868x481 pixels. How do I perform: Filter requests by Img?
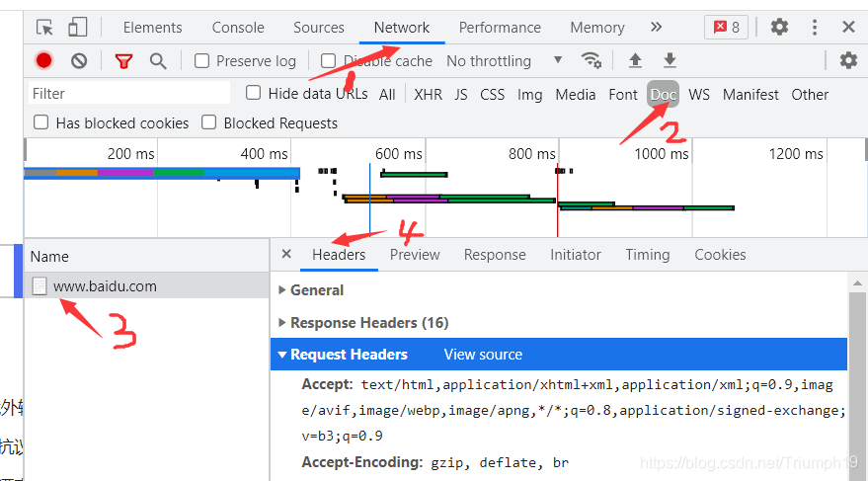[x=529, y=95]
